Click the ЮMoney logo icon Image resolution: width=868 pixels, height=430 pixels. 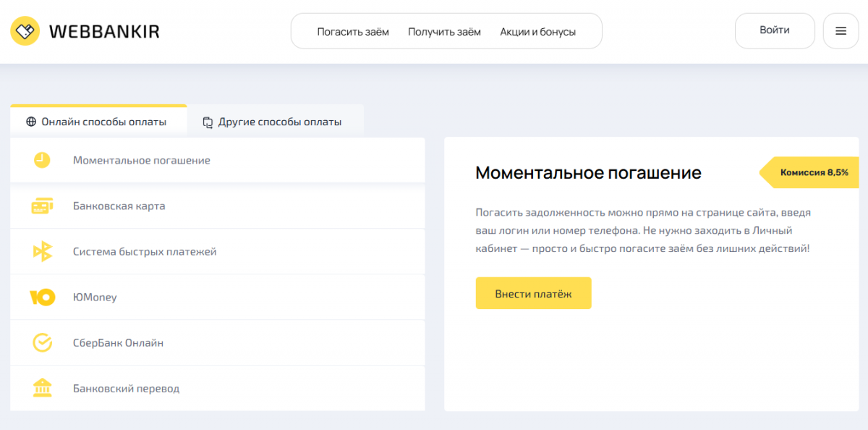click(x=42, y=298)
